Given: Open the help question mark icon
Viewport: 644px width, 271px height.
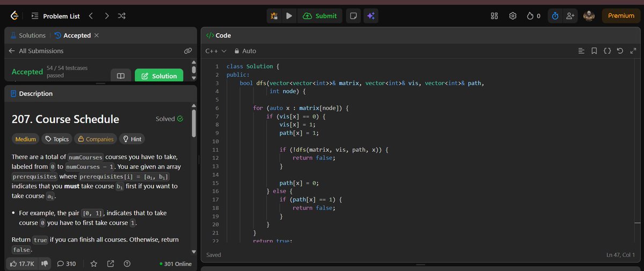Looking at the screenshot, I should pos(127,263).
